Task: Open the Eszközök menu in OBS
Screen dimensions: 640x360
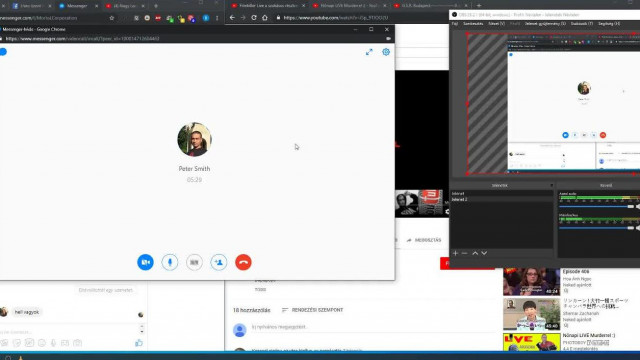Action: point(582,24)
